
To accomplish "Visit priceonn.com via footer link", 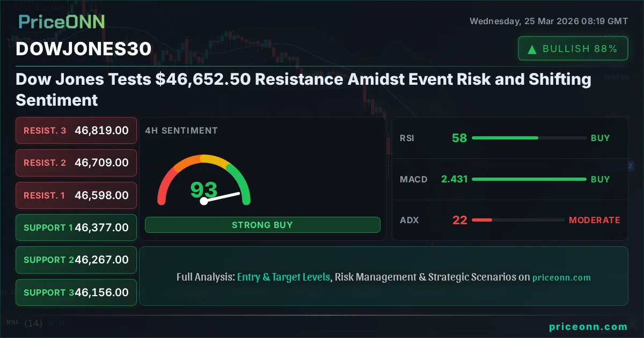I will coord(588,327).
